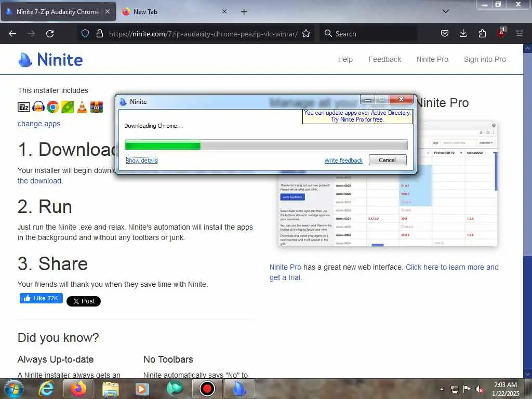
Task: Click the network tray icon
Action: [x=454, y=390]
